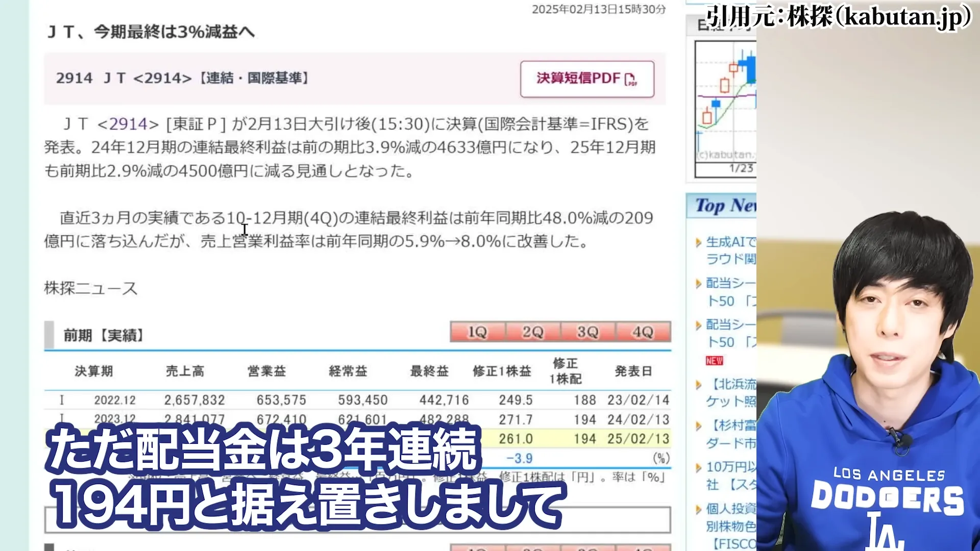Click the 経常益 column header
Screen dimensions: 980x551
348,371
